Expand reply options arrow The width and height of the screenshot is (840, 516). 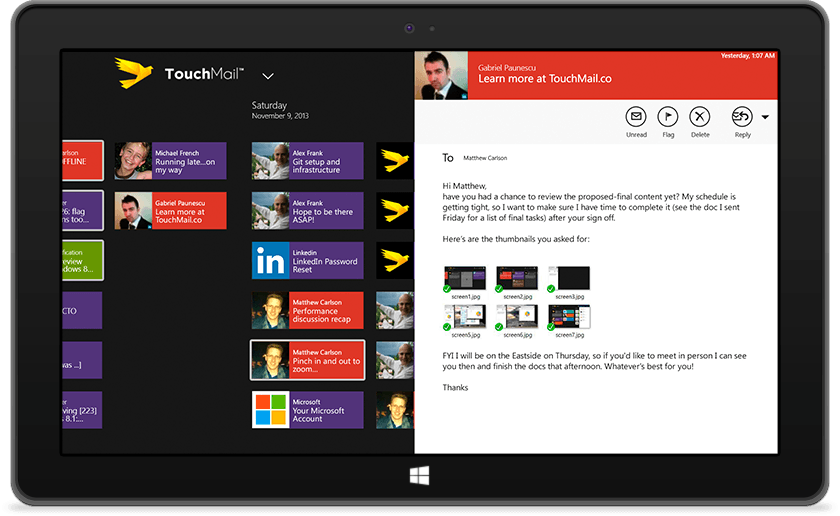coord(765,117)
